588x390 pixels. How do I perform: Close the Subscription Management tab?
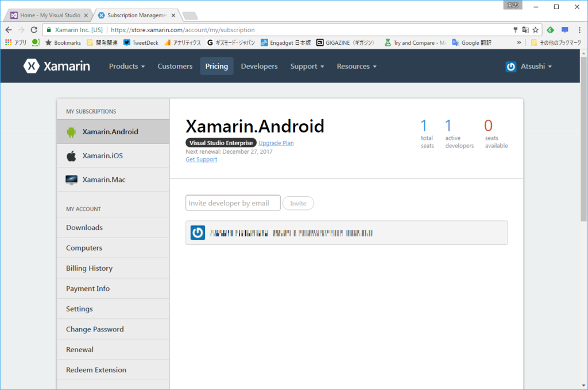pos(173,15)
